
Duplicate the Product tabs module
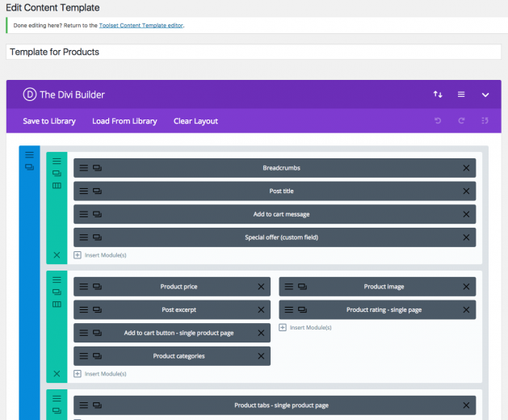pos(97,405)
